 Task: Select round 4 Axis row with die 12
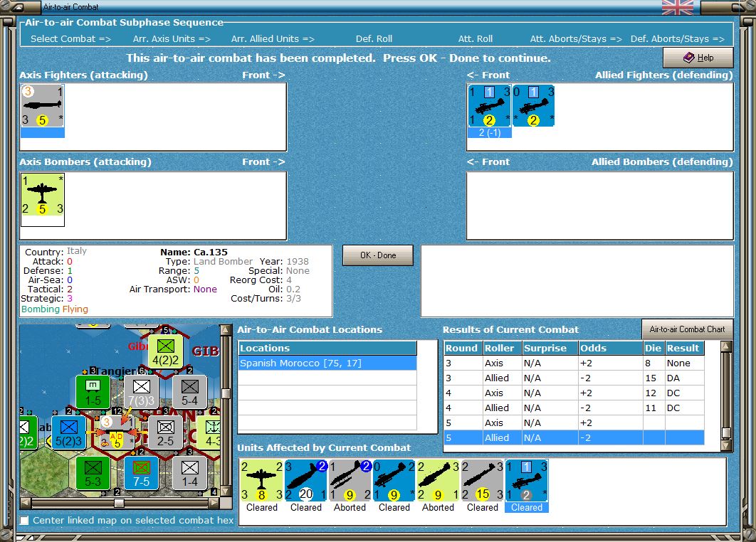click(x=574, y=393)
